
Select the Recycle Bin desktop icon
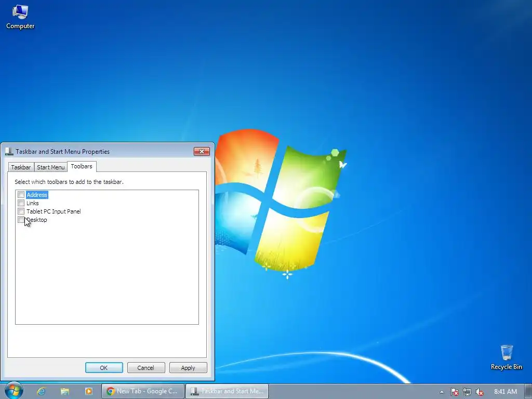(x=506, y=357)
